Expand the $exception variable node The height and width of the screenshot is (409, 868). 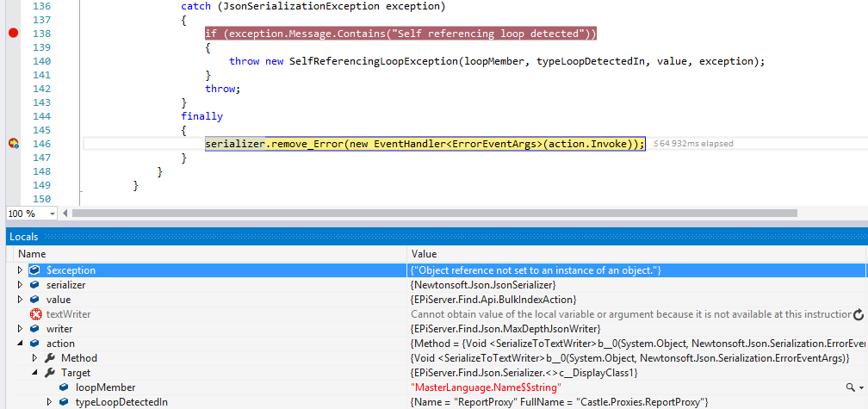tap(21, 270)
